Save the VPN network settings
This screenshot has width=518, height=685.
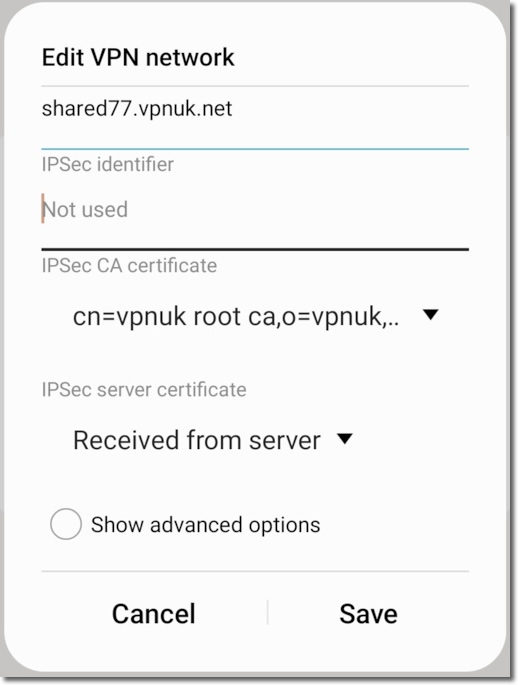(368, 614)
